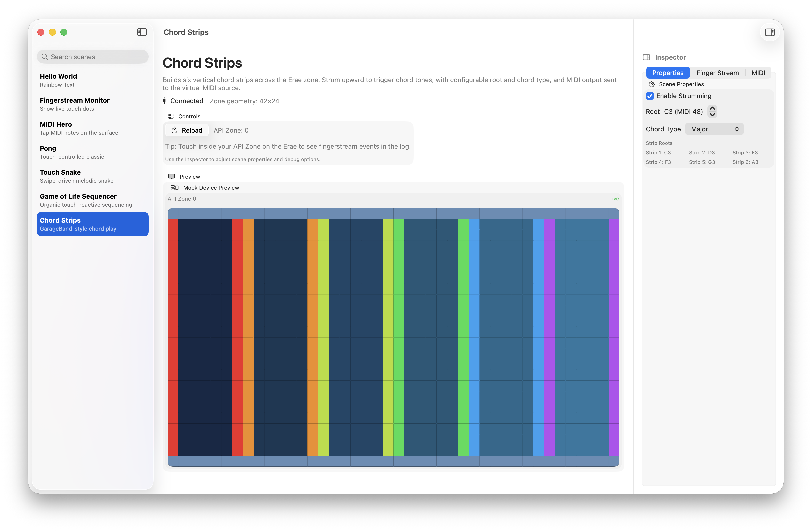Click the Controls section icon

pos(171,116)
